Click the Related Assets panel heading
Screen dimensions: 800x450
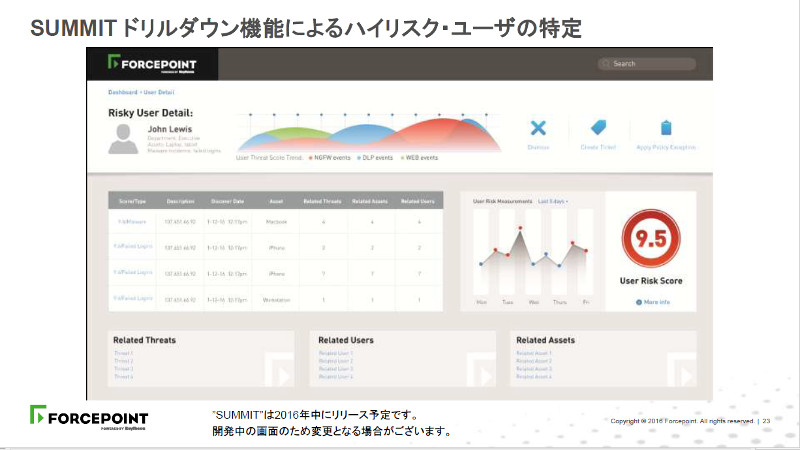(545, 340)
